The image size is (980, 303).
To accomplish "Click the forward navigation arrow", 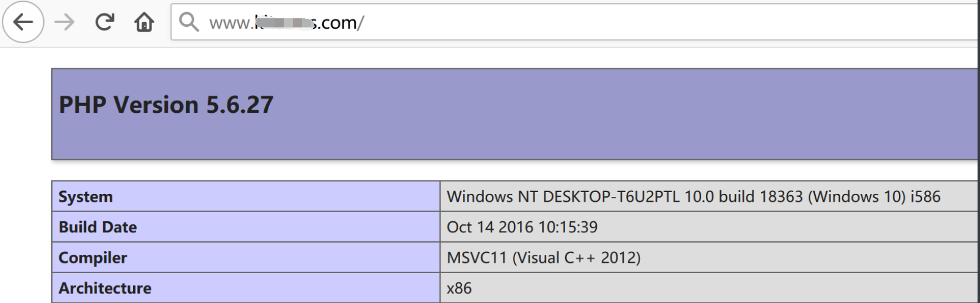I will click(x=64, y=23).
